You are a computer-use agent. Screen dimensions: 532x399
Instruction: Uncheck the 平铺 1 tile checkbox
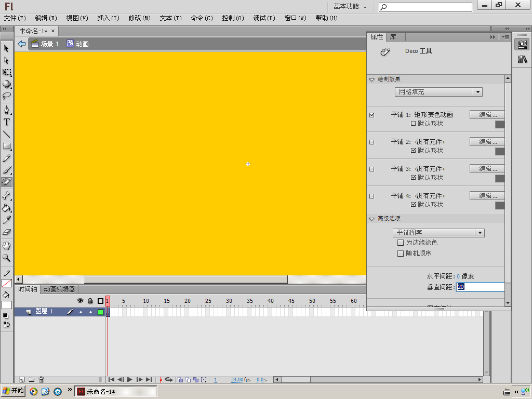point(372,115)
